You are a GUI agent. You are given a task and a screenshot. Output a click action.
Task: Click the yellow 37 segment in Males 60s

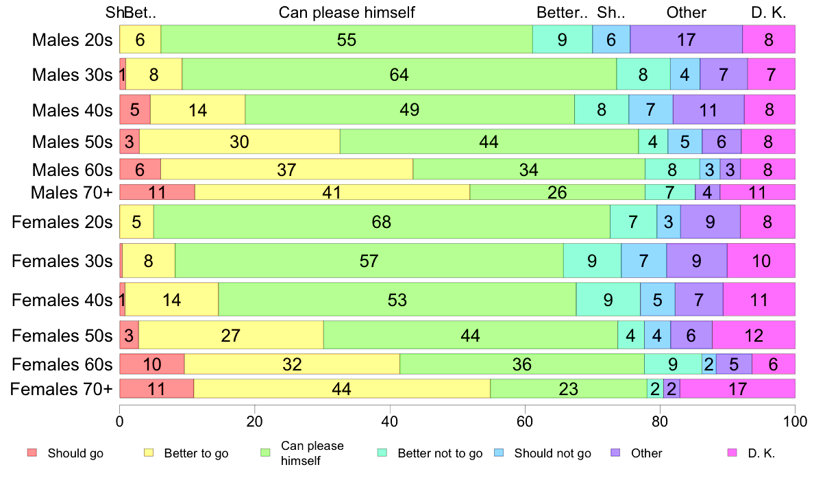point(286,168)
